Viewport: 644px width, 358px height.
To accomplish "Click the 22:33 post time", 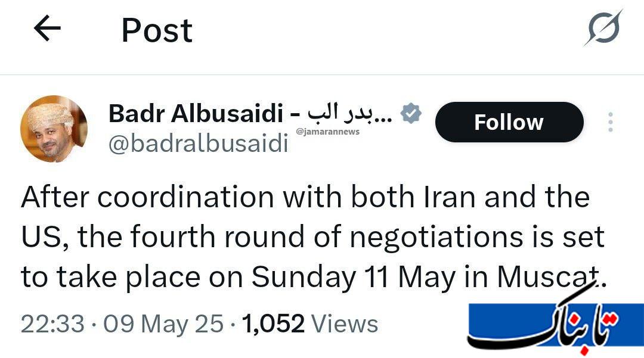I will (52, 325).
